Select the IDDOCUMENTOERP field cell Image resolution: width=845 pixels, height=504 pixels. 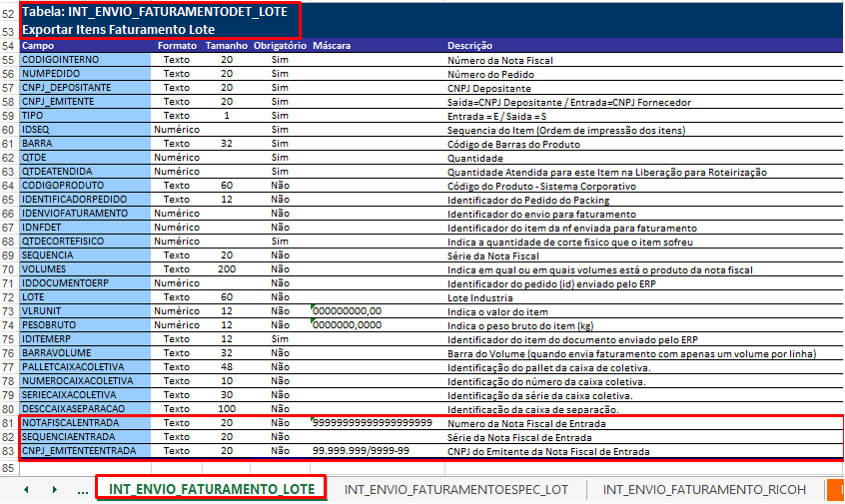tap(86, 283)
